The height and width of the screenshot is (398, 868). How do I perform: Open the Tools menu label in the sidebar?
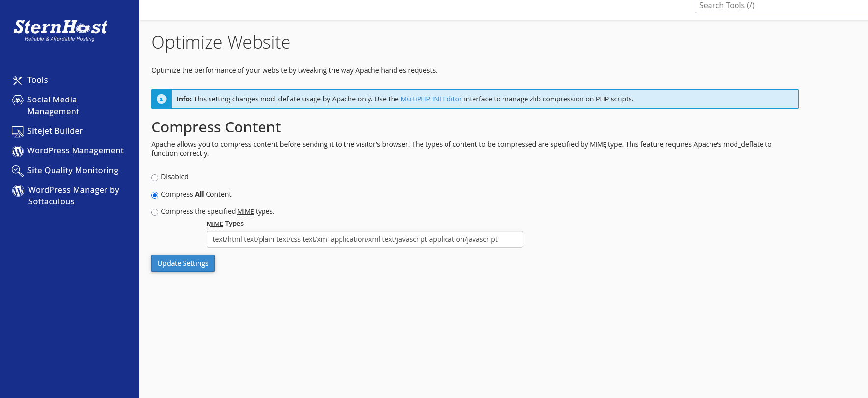tap(37, 80)
